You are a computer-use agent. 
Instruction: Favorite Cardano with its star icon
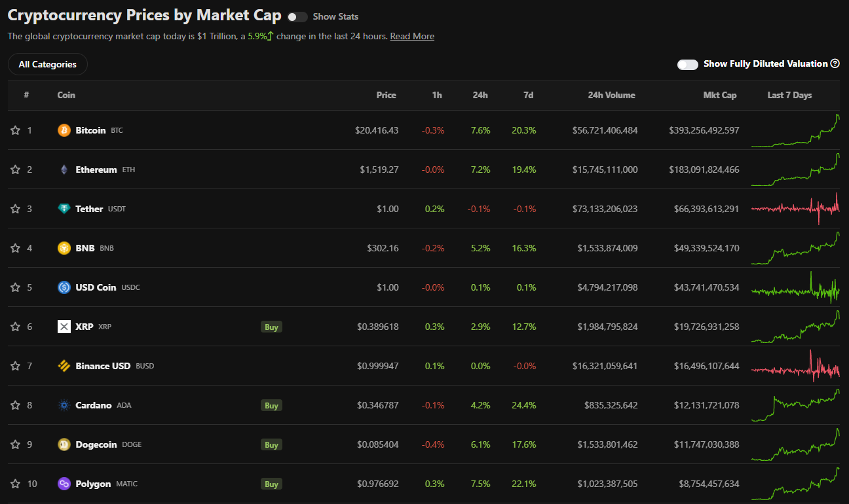coord(15,405)
